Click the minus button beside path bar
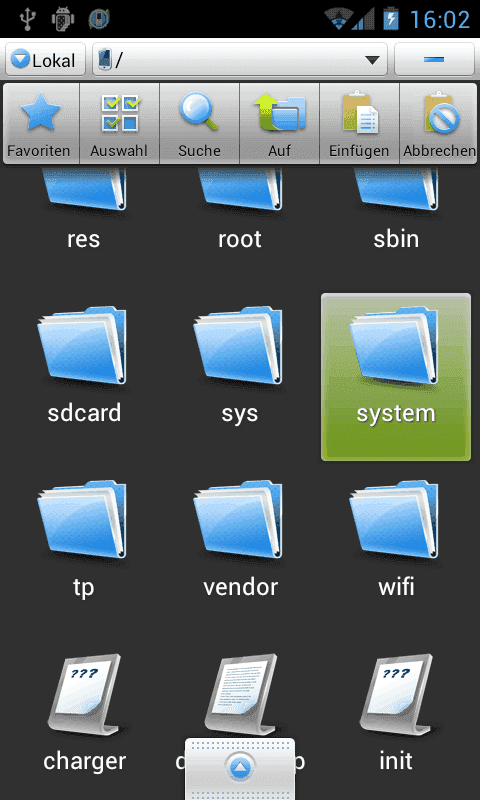The height and width of the screenshot is (800, 480). coord(434,60)
